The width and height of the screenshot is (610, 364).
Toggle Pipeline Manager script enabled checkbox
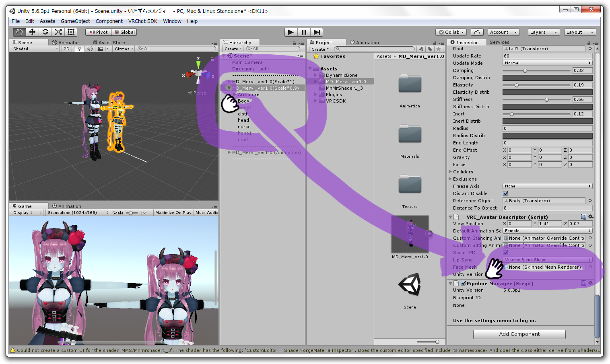click(x=463, y=283)
